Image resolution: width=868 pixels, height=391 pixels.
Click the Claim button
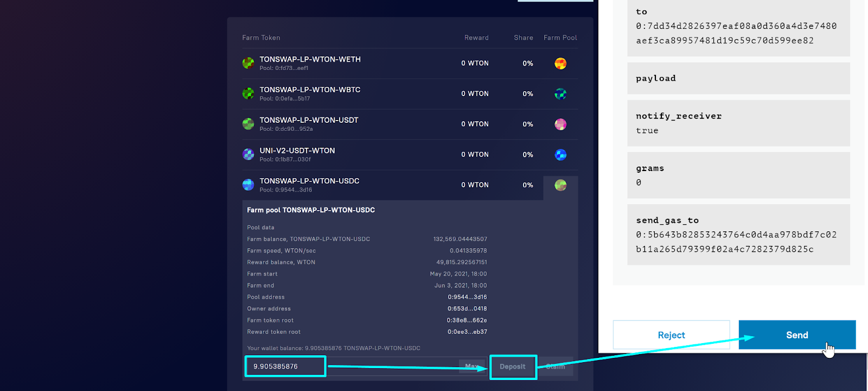[x=556, y=367]
